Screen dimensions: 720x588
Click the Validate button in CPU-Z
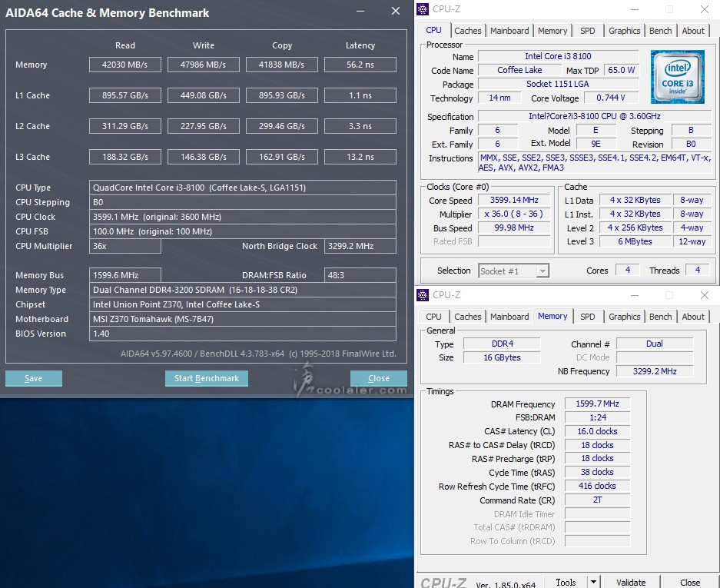coord(631,582)
